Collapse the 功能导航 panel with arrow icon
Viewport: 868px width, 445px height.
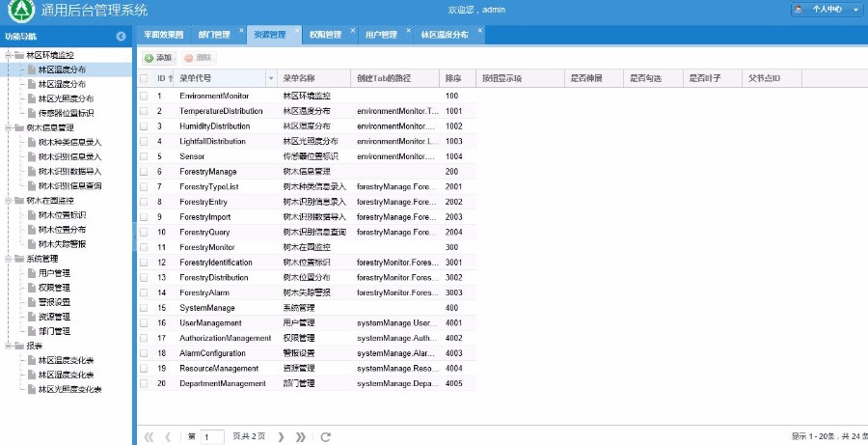tap(122, 37)
